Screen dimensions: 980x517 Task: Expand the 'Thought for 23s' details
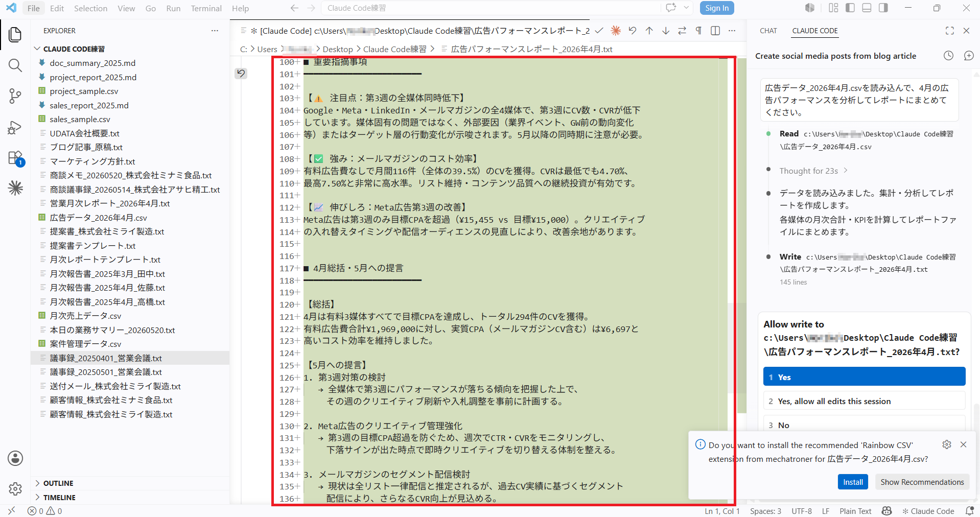[813, 171]
